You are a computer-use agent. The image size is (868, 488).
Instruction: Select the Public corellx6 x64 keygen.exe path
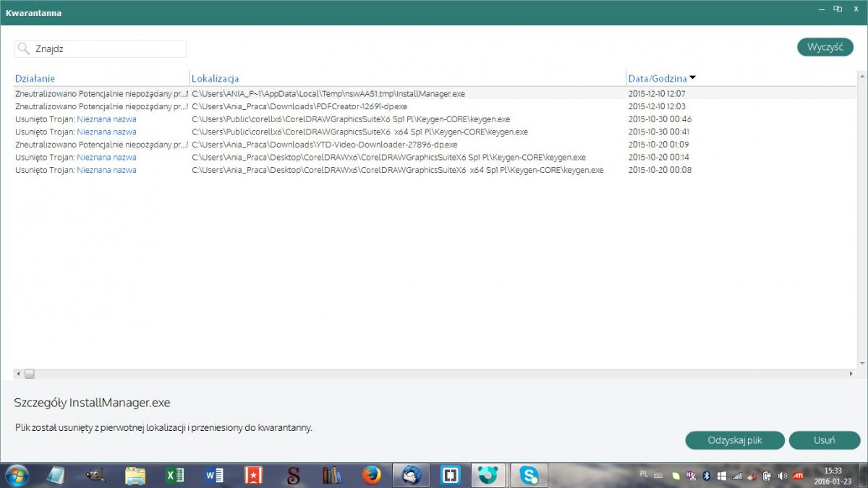point(359,132)
